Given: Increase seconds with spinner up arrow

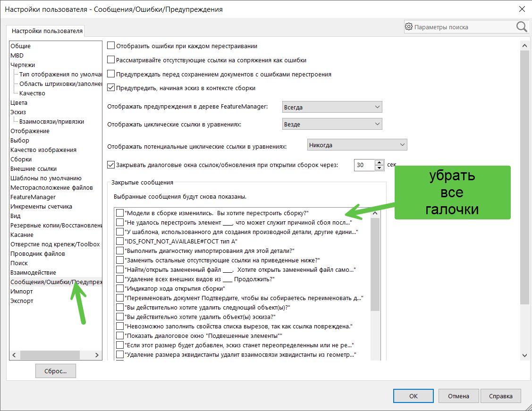Looking at the screenshot, I should (380, 162).
